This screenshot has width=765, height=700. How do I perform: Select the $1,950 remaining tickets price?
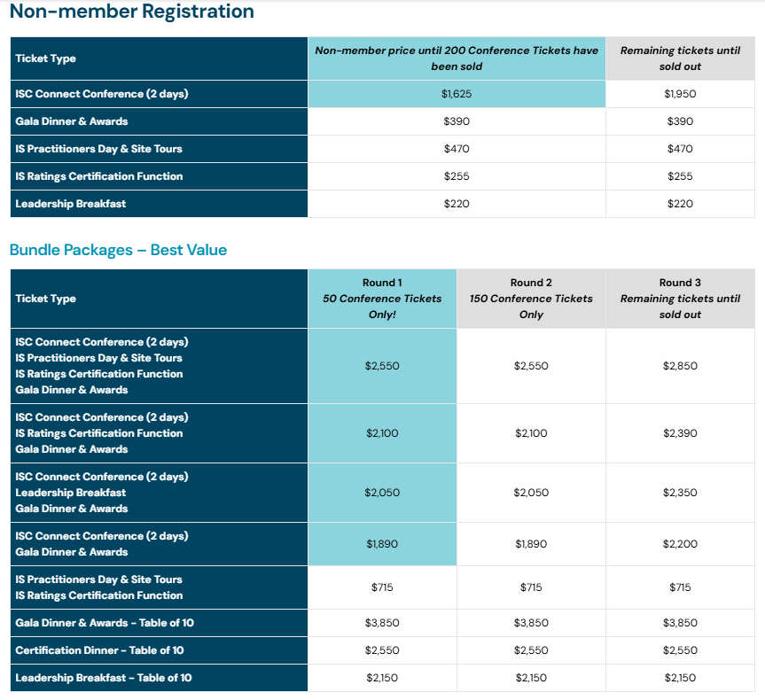(x=680, y=93)
